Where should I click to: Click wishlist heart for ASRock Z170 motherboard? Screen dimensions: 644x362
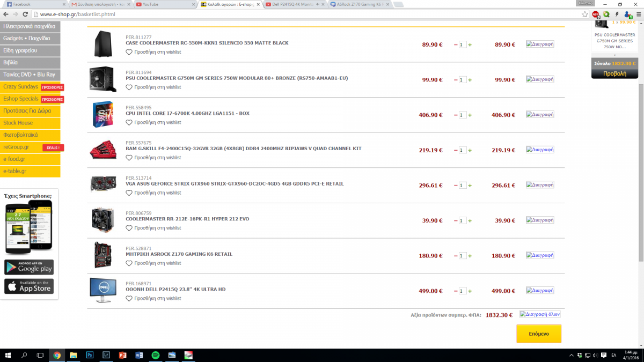129,263
